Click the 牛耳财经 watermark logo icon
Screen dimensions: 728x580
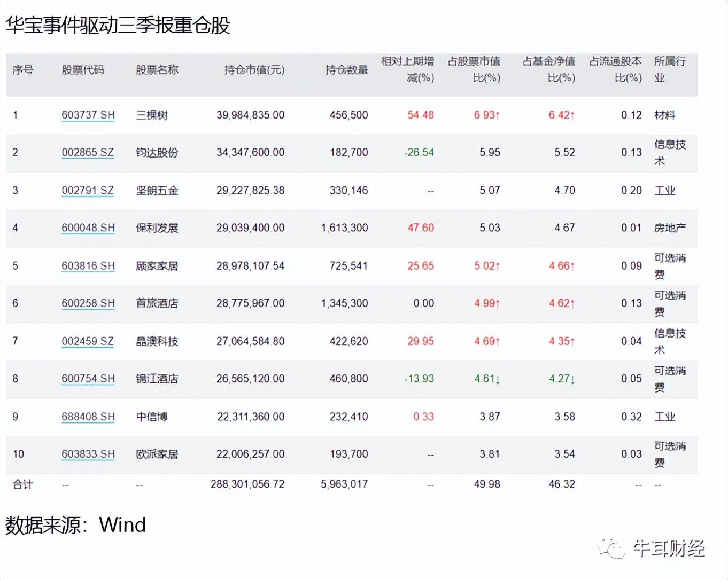612,548
